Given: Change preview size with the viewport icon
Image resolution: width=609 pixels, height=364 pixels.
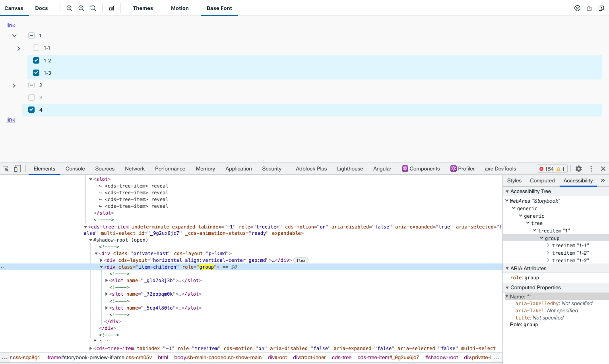Looking at the screenshot, I should [x=112, y=8].
